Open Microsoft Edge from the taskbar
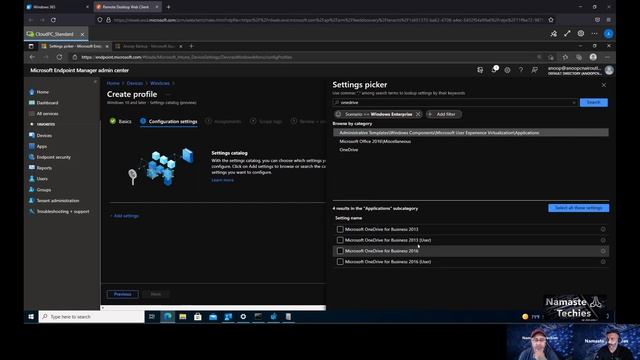 (x=167, y=317)
